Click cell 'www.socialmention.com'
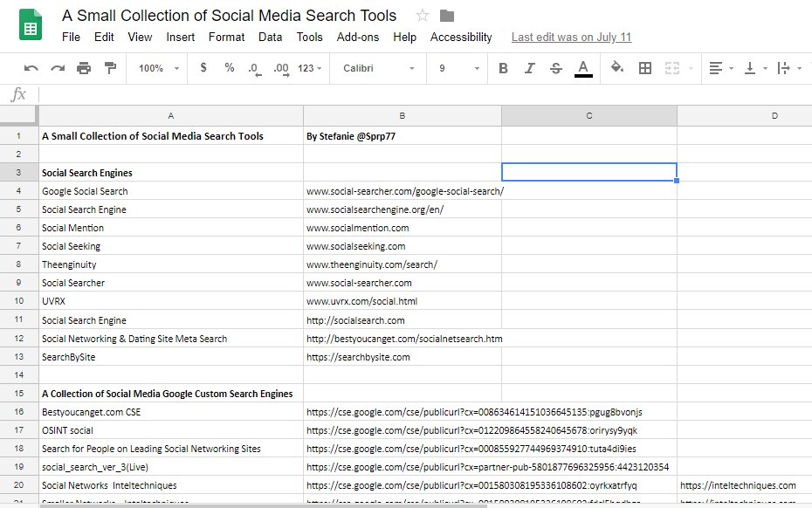The width and height of the screenshot is (812, 508). click(403, 227)
